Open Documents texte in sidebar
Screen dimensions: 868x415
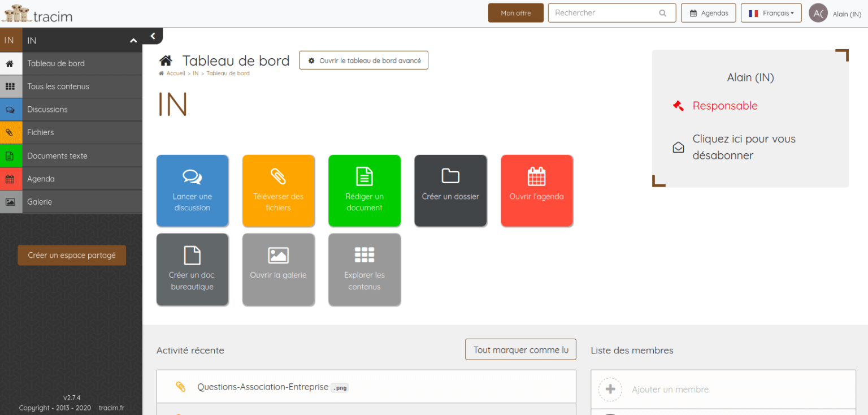tap(71, 155)
